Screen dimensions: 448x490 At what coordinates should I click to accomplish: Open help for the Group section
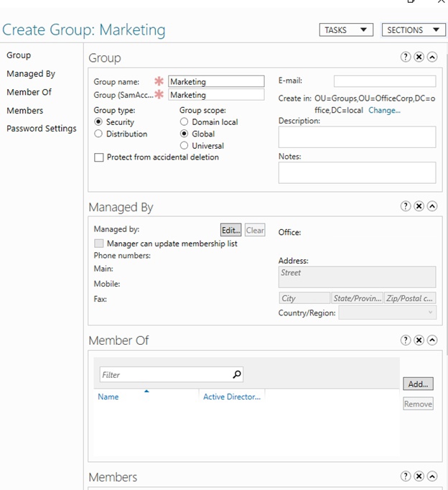406,57
